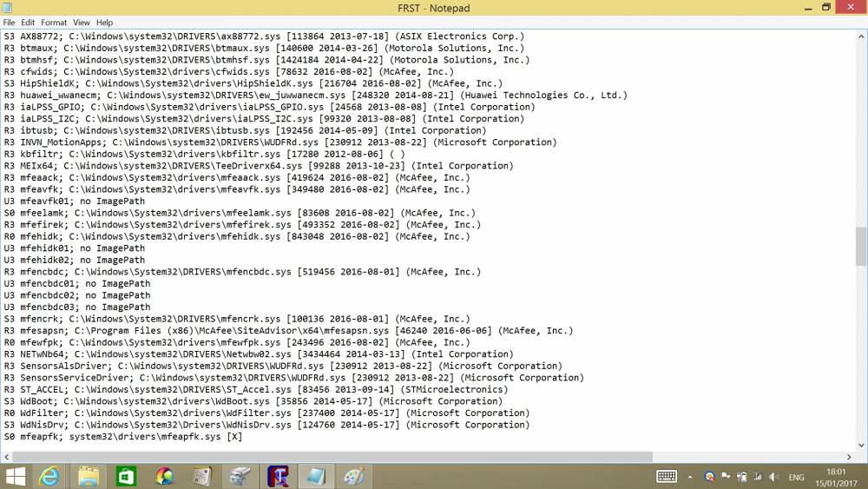Image resolution: width=868 pixels, height=489 pixels.
Task: Click the INVN_MotionApps driver line
Action: point(280,142)
